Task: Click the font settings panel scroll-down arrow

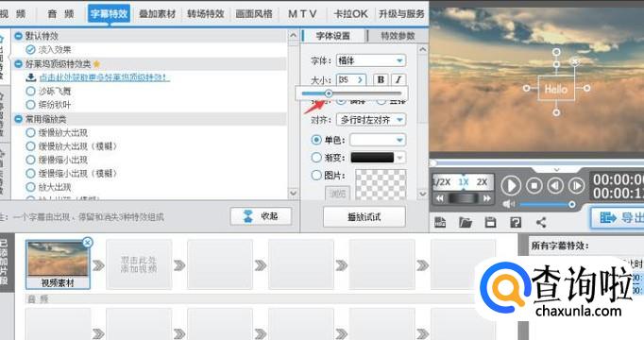Action: (x=423, y=193)
